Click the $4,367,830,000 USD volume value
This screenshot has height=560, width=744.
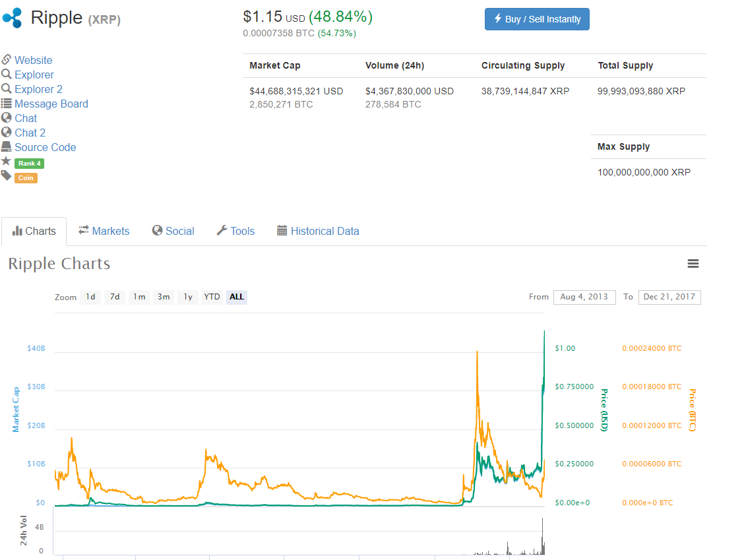(410, 91)
